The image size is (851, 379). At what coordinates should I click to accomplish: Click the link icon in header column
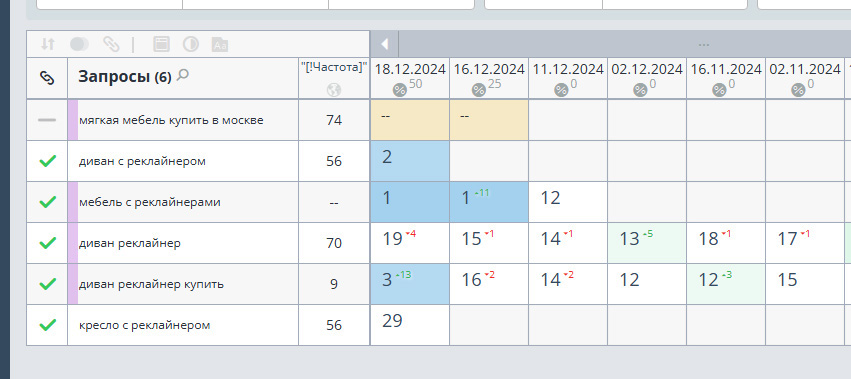(x=47, y=78)
